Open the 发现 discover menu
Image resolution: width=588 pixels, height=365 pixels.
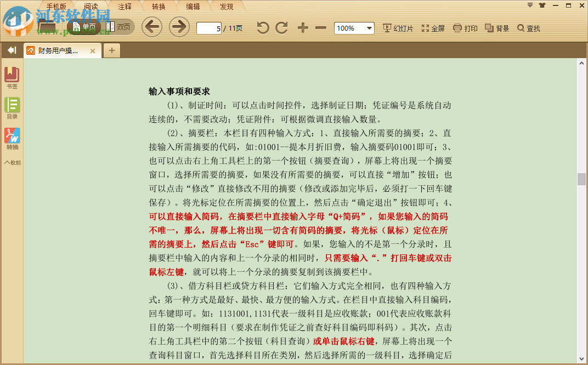click(227, 5)
